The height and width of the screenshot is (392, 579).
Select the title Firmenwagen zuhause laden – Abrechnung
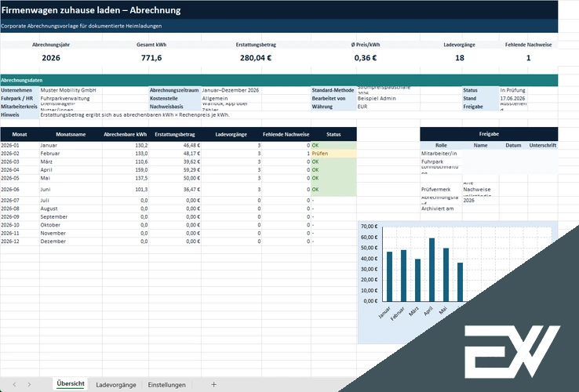click(x=91, y=10)
